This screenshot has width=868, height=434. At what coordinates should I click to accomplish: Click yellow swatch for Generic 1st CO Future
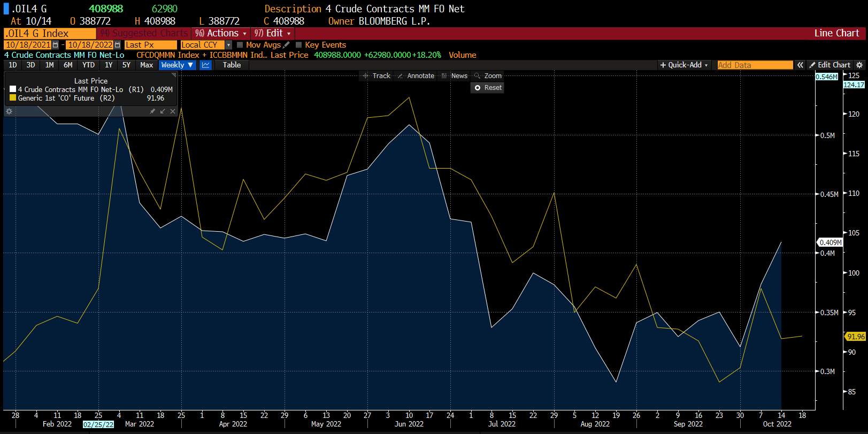coord(13,98)
